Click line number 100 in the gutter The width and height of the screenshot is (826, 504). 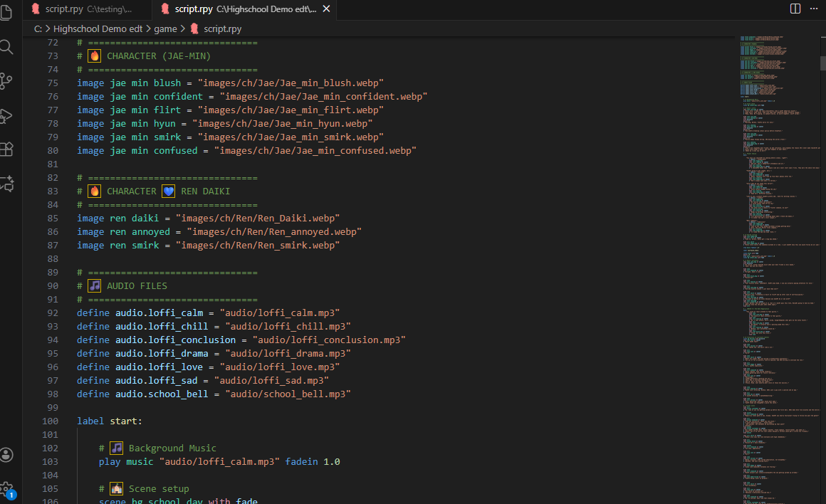click(50, 421)
